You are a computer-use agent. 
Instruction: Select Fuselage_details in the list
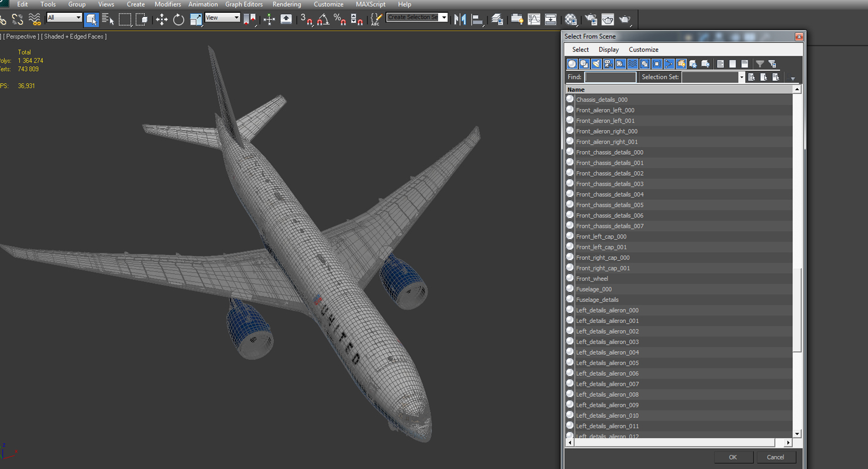click(x=679, y=300)
